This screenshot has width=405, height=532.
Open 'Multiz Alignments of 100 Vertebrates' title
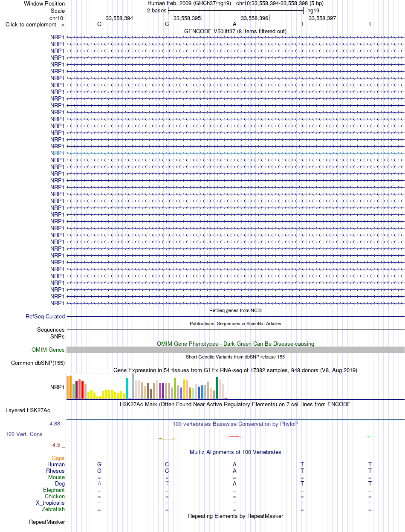click(235, 452)
